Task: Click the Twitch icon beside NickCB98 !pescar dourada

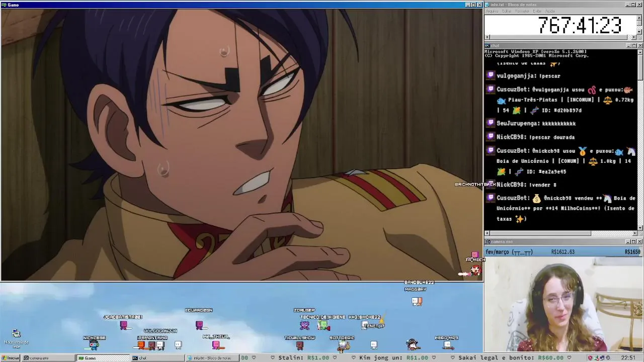Action: point(490,137)
